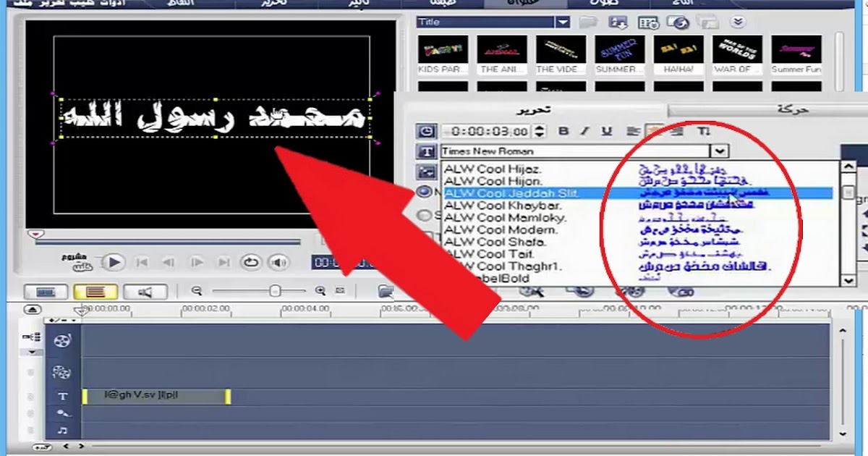
Task: Toggle Bold text formatting
Action: coord(564,132)
